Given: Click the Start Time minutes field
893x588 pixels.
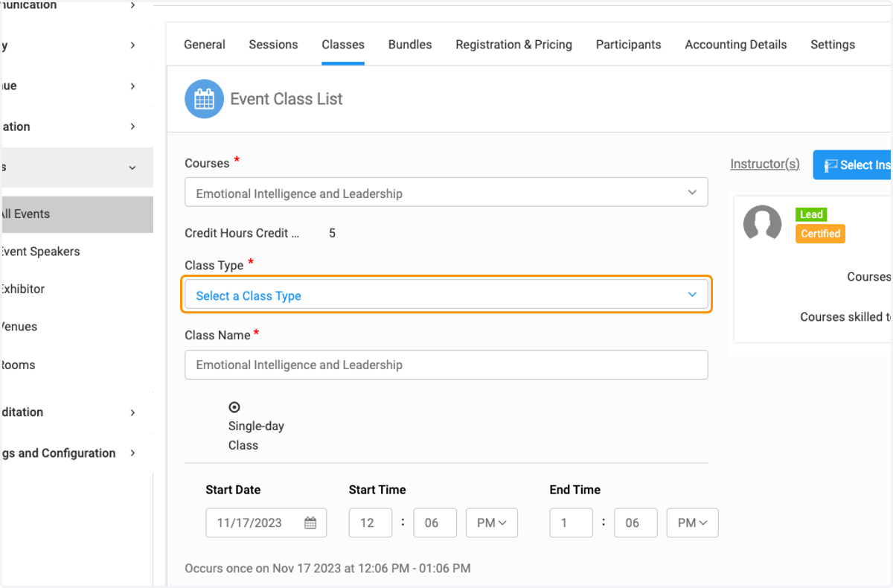Looking at the screenshot, I should click(435, 523).
